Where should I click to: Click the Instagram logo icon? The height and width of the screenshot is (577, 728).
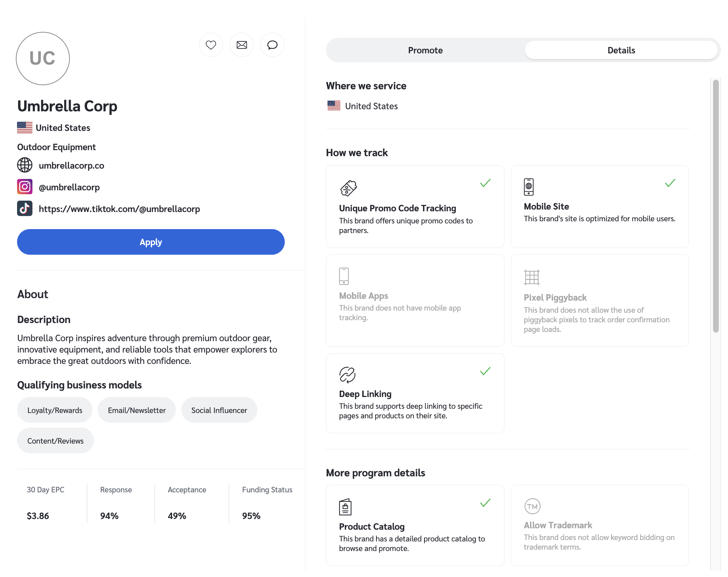[x=25, y=187]
